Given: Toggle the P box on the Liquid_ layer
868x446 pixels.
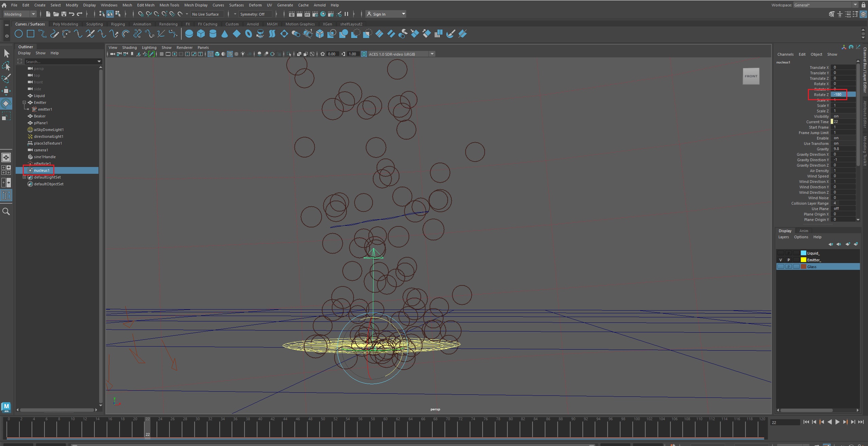Looking at the screenshot, I should pyautogui.click(x=788, y=253).
